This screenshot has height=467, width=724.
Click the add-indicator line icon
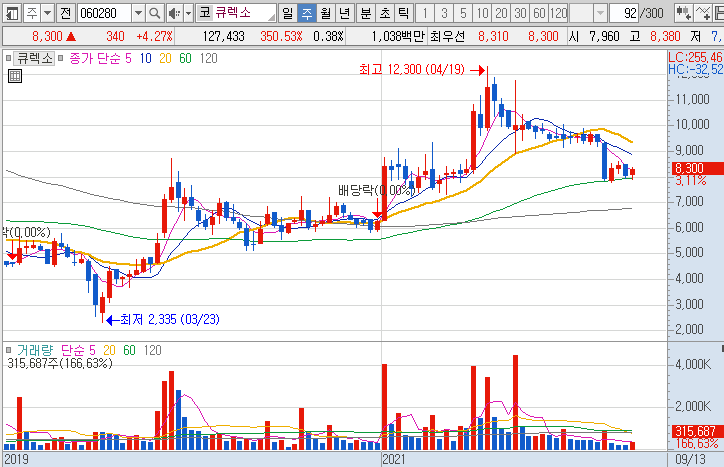point(702,13)
